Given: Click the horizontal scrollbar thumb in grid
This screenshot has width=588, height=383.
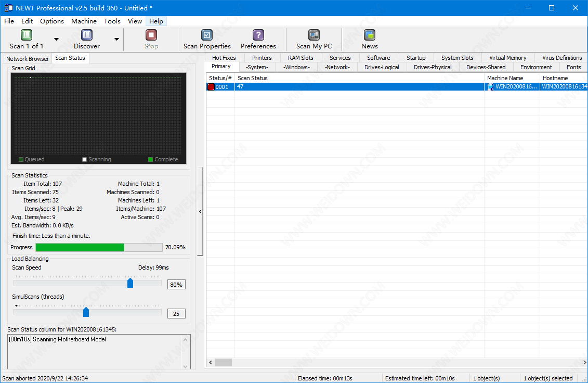Looking at the screenshot, I should [x=224, y=362].
